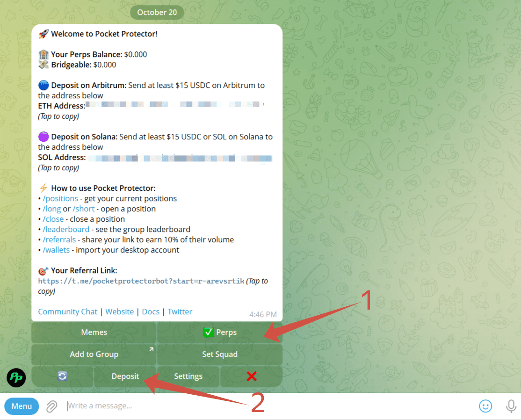This screenshot has width=521, height=420.
Task: Open the blue Menu button
Action: click(x=22, y=406)
